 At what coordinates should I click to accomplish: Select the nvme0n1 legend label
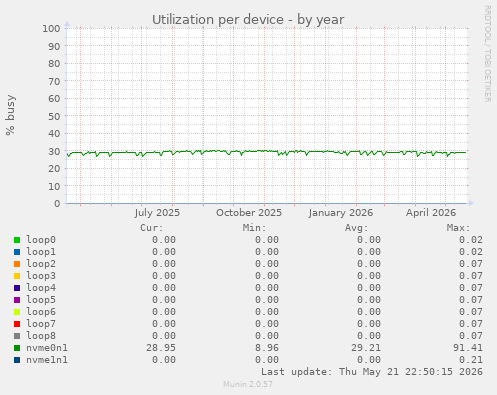[47, 348]
